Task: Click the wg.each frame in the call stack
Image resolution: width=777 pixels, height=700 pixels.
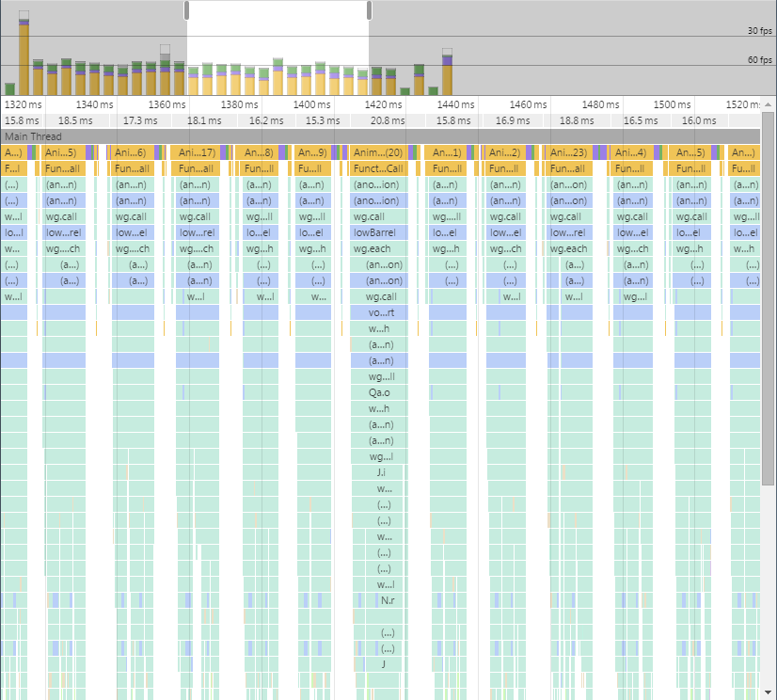Action: [x=381, y=248]
